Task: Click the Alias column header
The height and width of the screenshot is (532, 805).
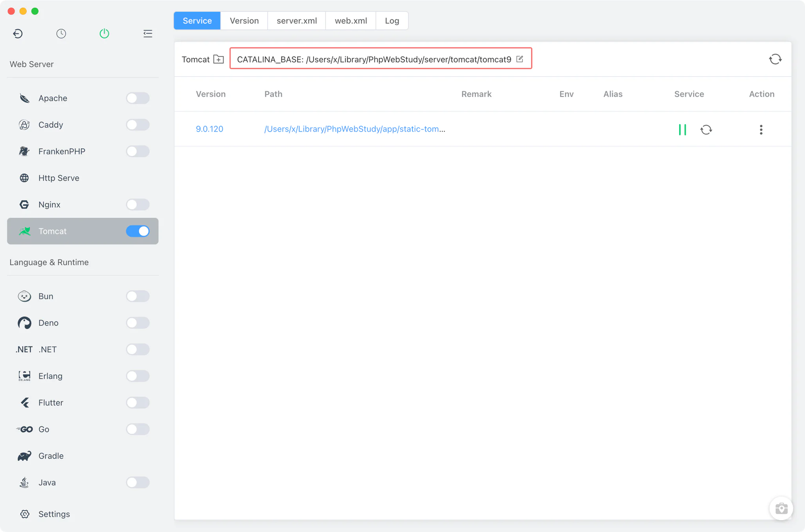Action: pyautogui.click(x=613, y=94)
